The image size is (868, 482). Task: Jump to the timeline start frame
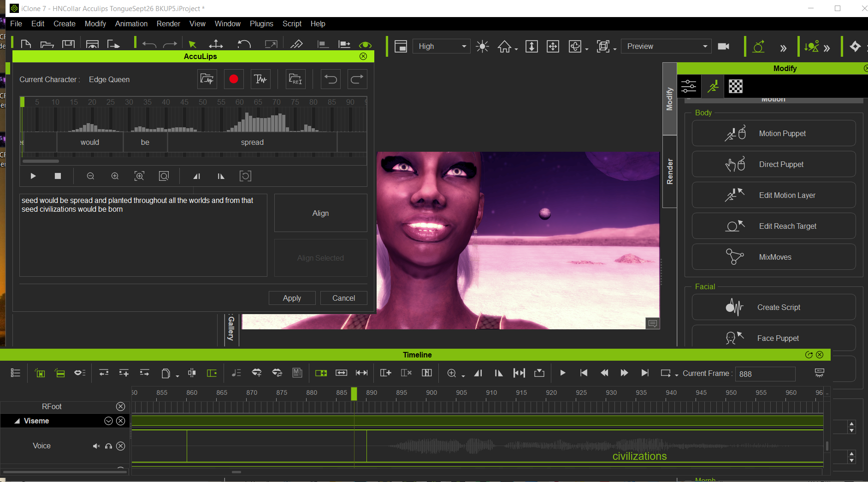click(584, 373)
